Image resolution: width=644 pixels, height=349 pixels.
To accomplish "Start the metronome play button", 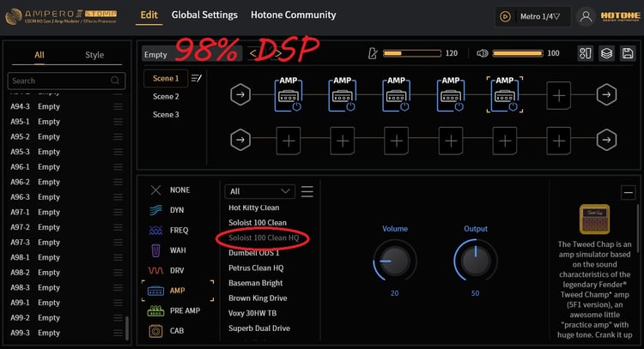I will point(505,16).
